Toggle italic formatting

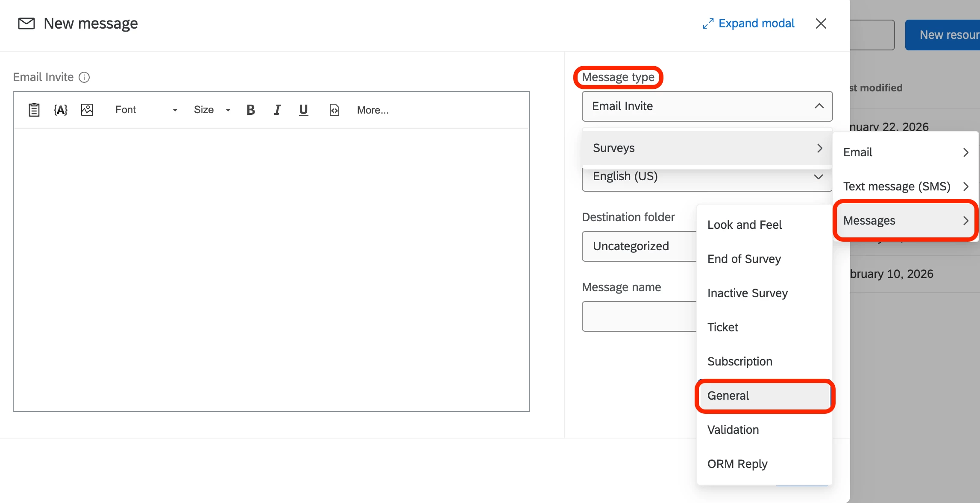[x=277, y=110]
